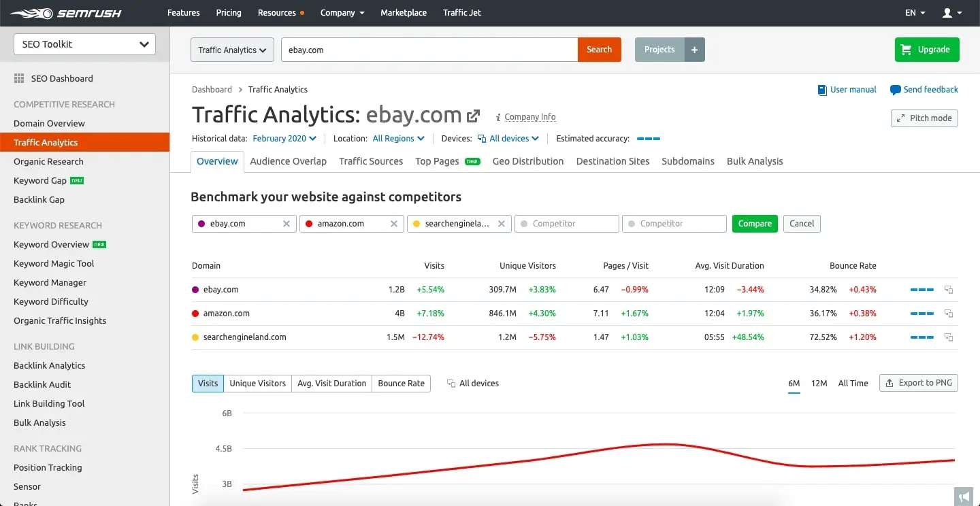Screen dimensions: 980x506
Task: Open the Resources menu
Action: [x=281, y=13]
